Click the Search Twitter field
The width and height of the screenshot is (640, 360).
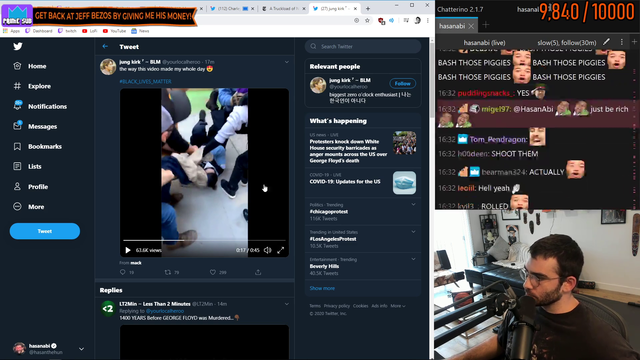pyautogui.click(x=363, y=47)
